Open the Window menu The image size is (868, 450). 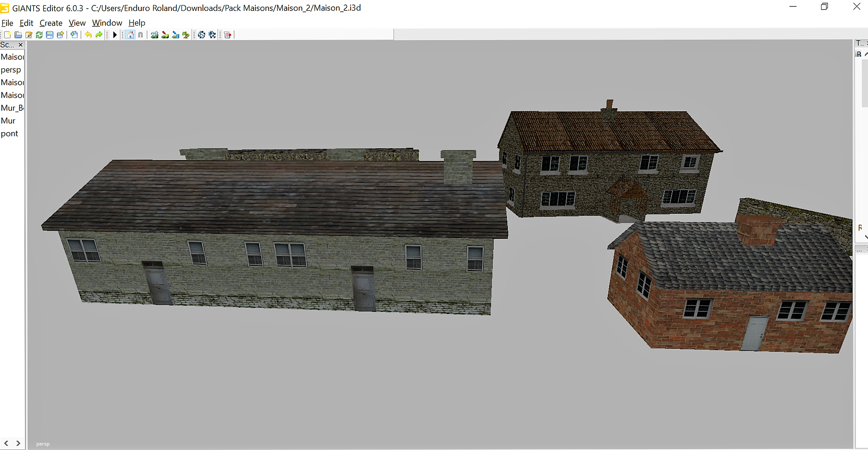tap(107, 23)
